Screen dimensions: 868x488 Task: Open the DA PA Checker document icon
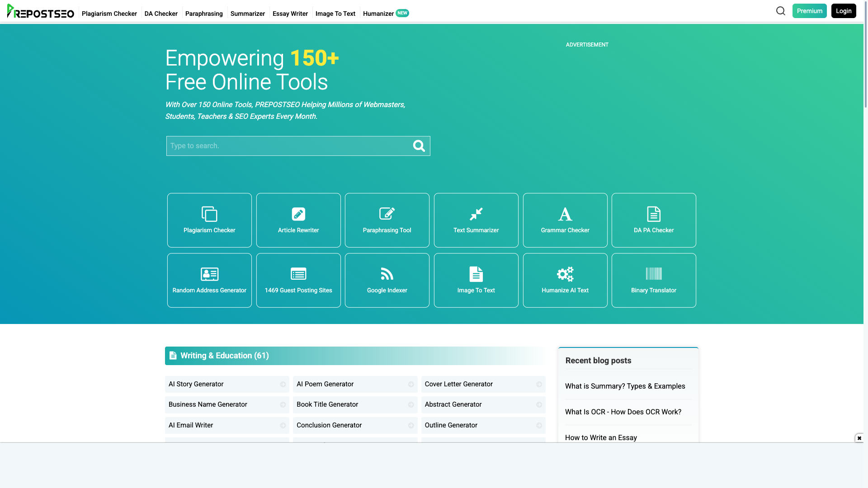tap(654, 214)
